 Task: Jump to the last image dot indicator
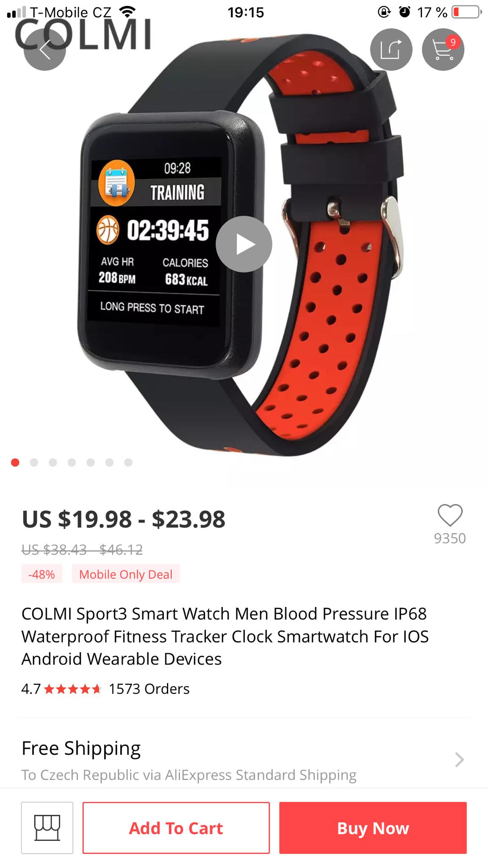(128, 462)
